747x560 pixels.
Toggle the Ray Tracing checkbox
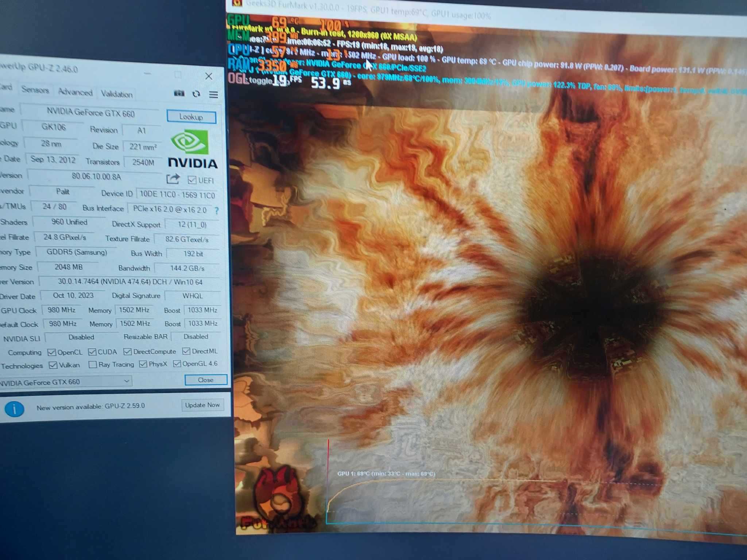click(93, 365)
